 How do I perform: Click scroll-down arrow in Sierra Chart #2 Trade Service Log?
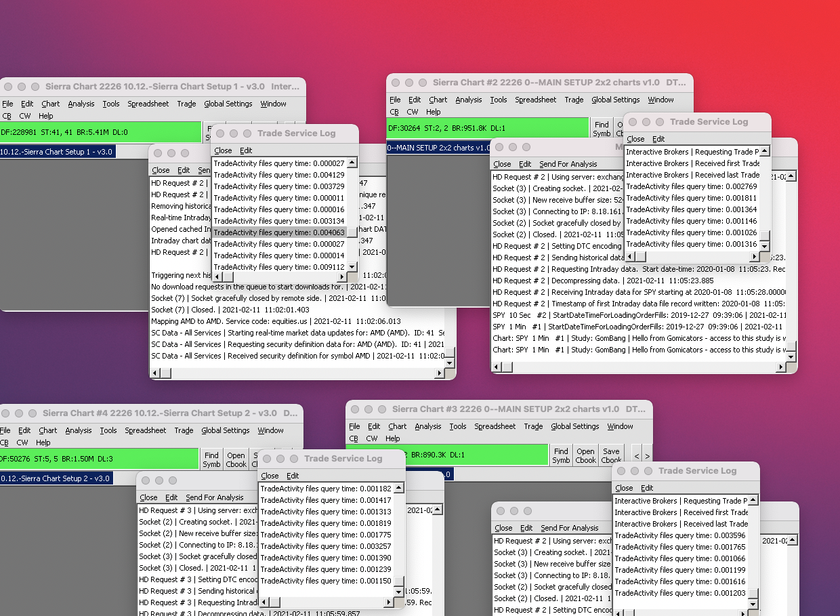point(765,246)
